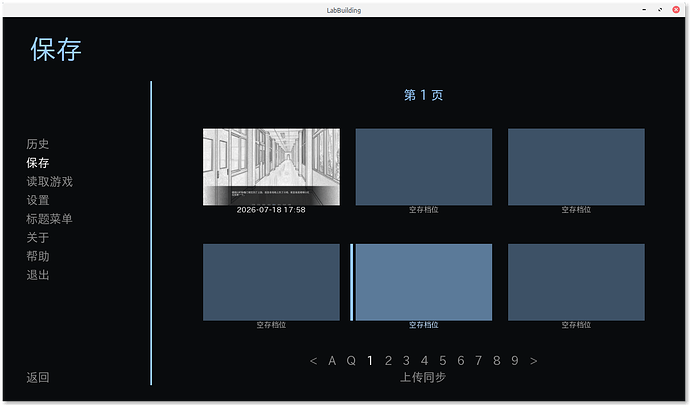The height and width of the screenshot is (405, 690).
Task: Click 退出 to quit the game
Action: click(37, 275)
